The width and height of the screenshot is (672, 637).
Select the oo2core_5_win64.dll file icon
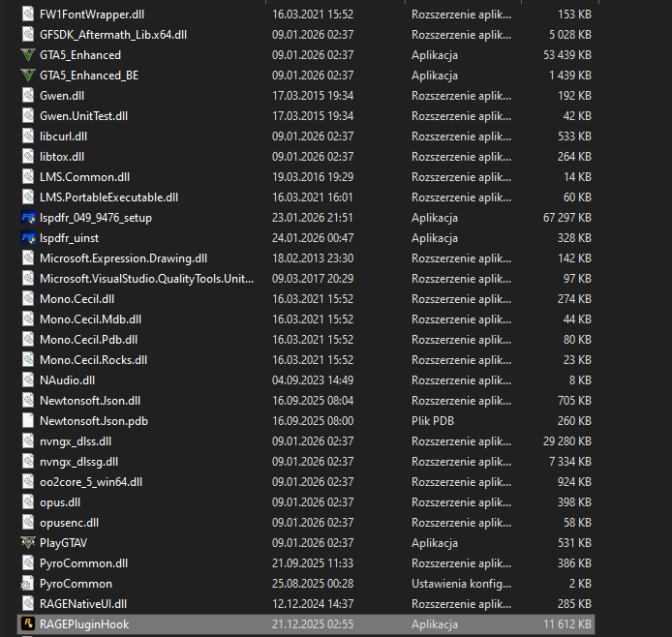click(x=28, y=482)
